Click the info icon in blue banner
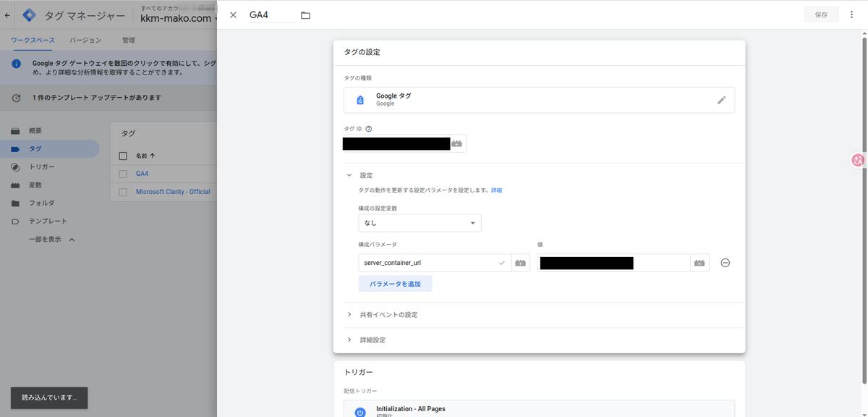The image size is (868, 417). (16, 64)
